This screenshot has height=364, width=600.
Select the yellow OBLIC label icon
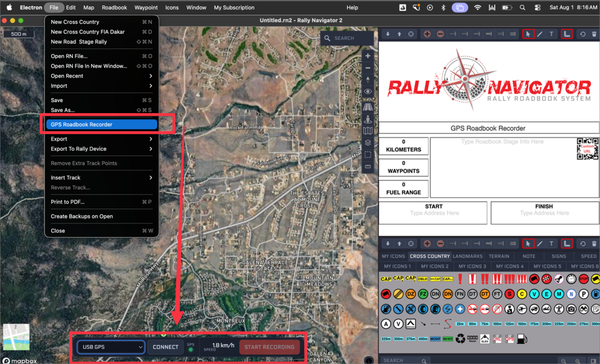click(x=423, y=279)
